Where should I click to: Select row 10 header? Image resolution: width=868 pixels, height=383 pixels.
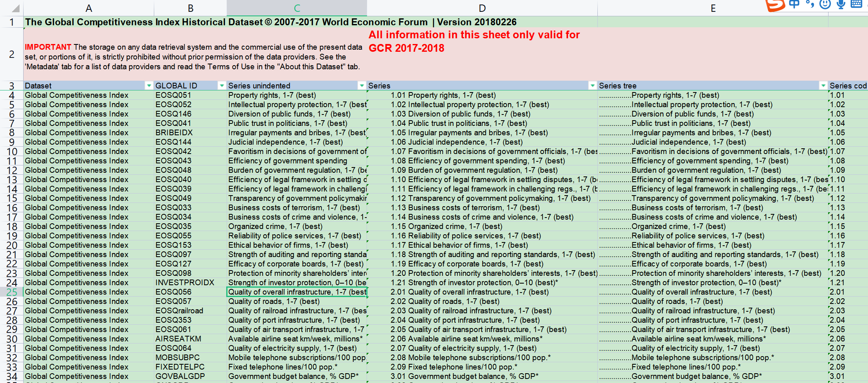click(x=12, y=152)
